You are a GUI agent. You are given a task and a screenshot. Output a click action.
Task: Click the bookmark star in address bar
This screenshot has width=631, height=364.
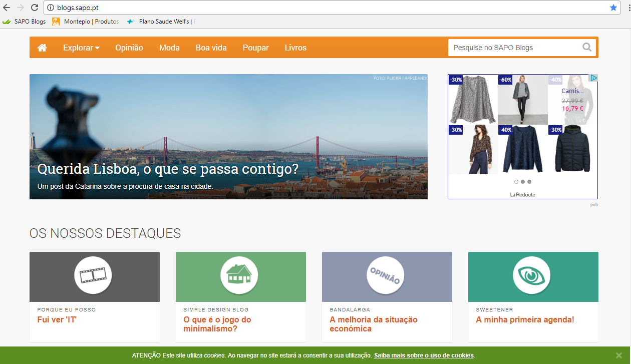coord(613,8)
